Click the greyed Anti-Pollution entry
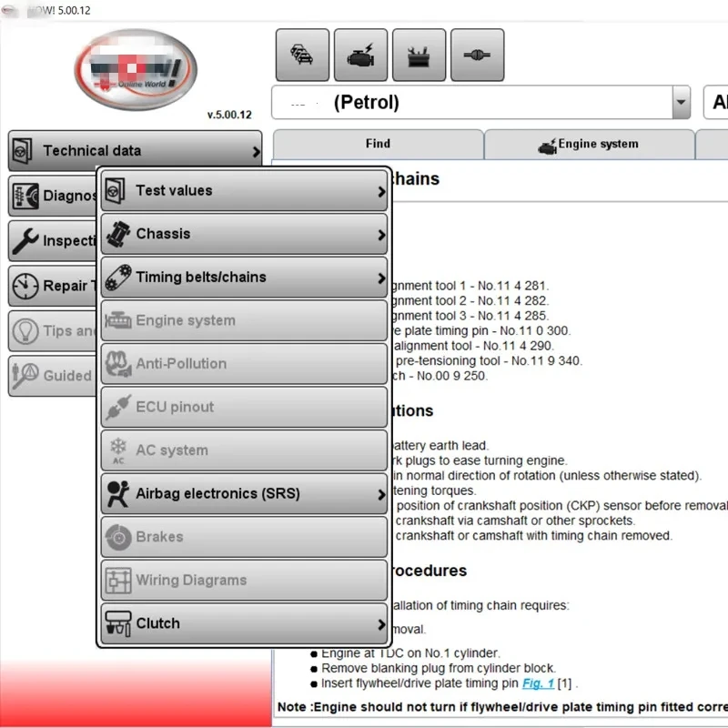The image size is (728, 728). [x=244, y=363]
